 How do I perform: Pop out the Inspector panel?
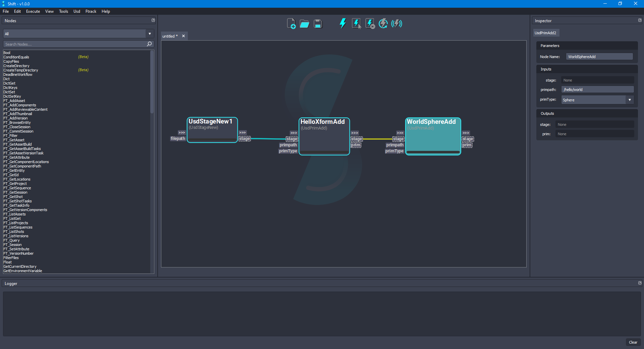(x=640, y=20)
